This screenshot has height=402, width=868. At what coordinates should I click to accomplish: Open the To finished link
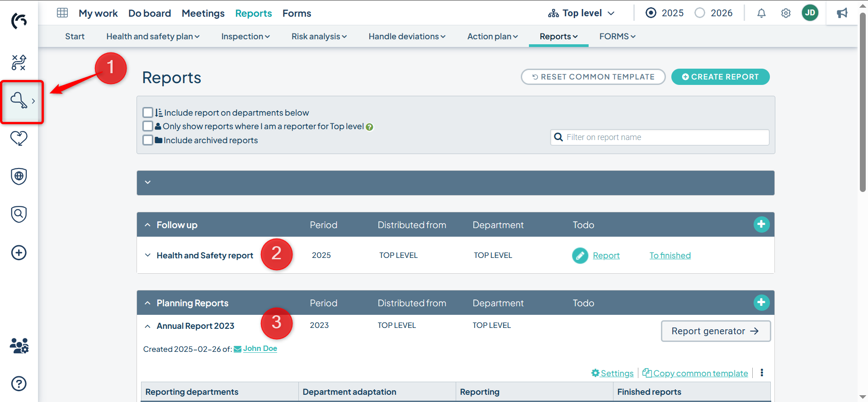click(x=670, y=256)
